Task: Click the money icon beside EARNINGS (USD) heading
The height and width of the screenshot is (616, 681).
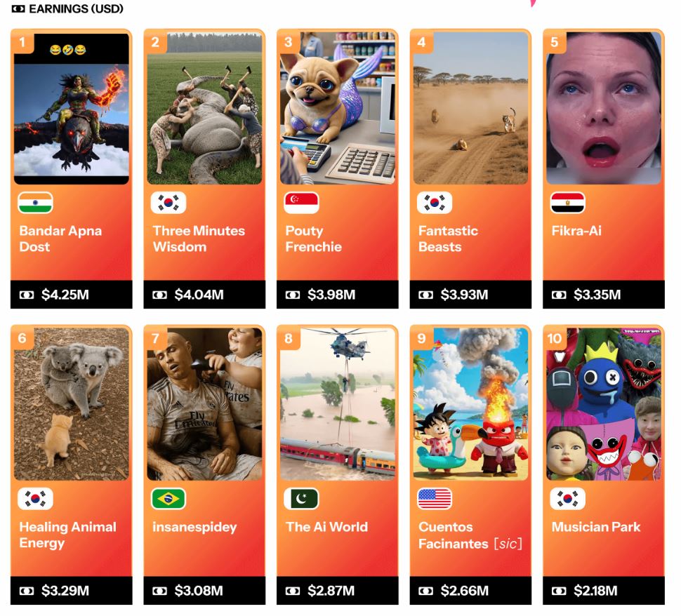Action: tap(18, 8)
